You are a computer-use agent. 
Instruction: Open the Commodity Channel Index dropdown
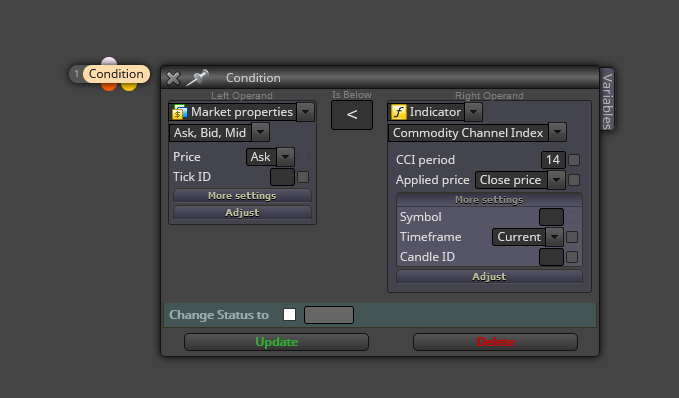pos(557,133)
